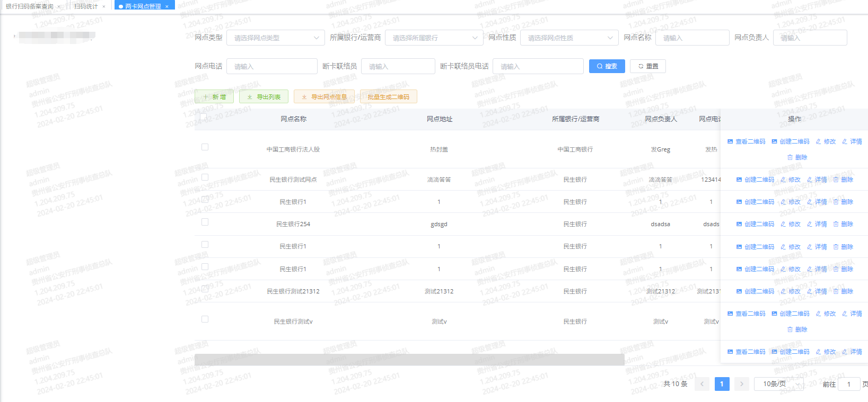Screen dimensions: 868x402
Task: Click the 所属银行/运营商 column header
Action: (575, 119)
